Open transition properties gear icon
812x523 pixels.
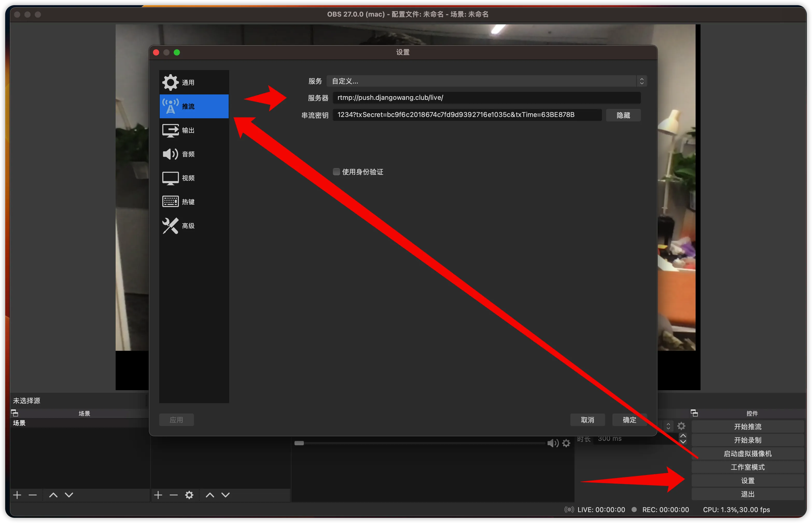coord(681,426)
